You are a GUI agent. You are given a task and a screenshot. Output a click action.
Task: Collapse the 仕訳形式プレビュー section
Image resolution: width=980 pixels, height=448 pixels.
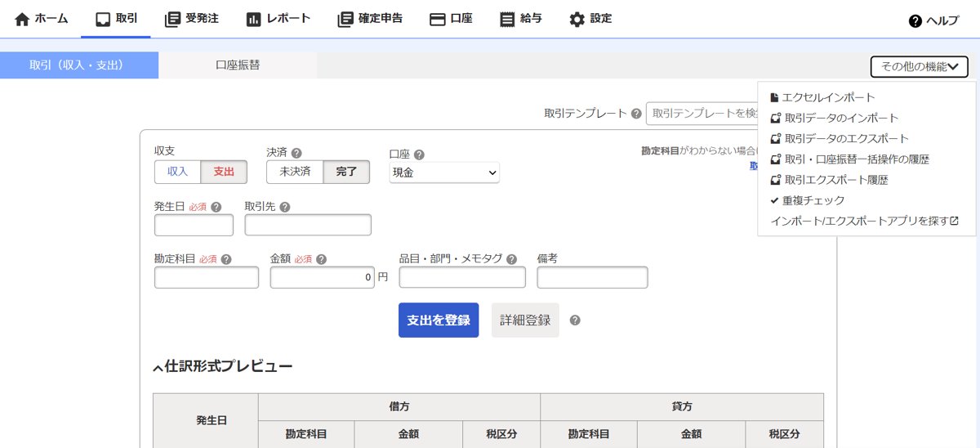pos(222,366)
